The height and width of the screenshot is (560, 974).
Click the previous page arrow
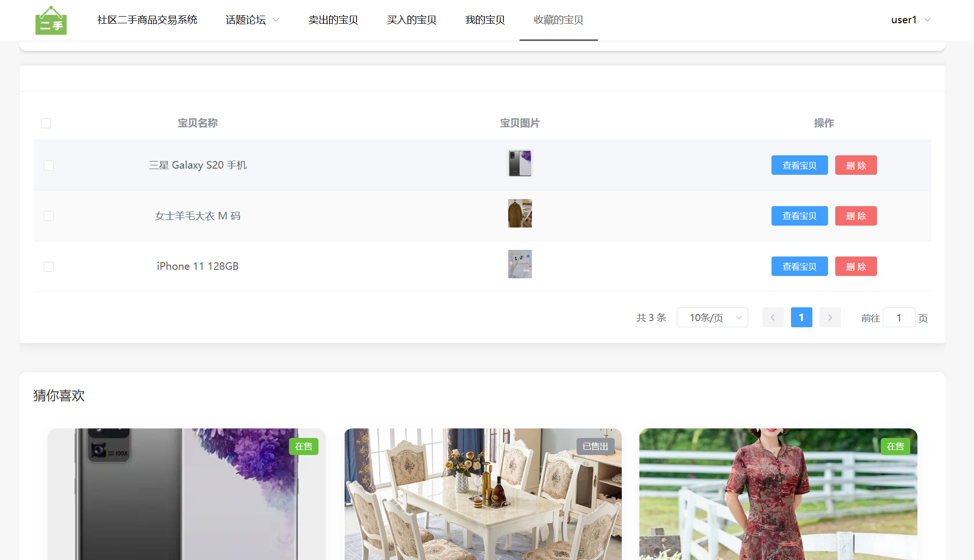[x=773, y=318]
